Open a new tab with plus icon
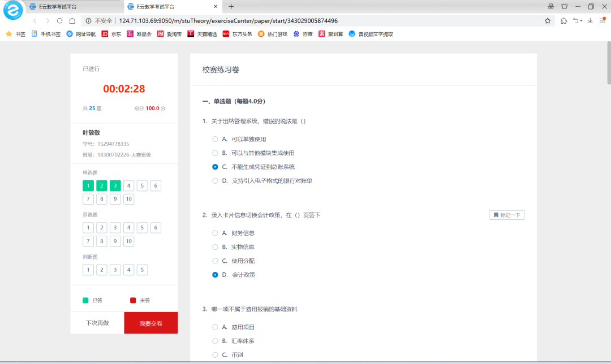611x364 pixels. pos(231,6)
